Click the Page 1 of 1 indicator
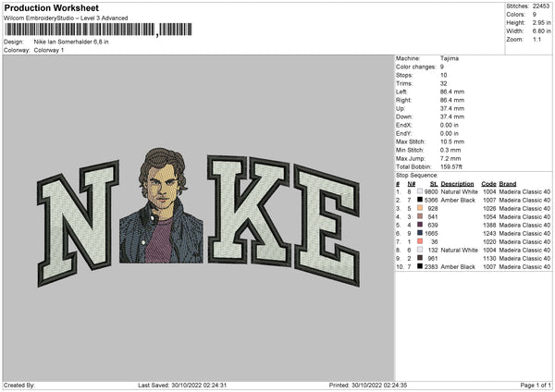555x392 pixels. (536, 386)
